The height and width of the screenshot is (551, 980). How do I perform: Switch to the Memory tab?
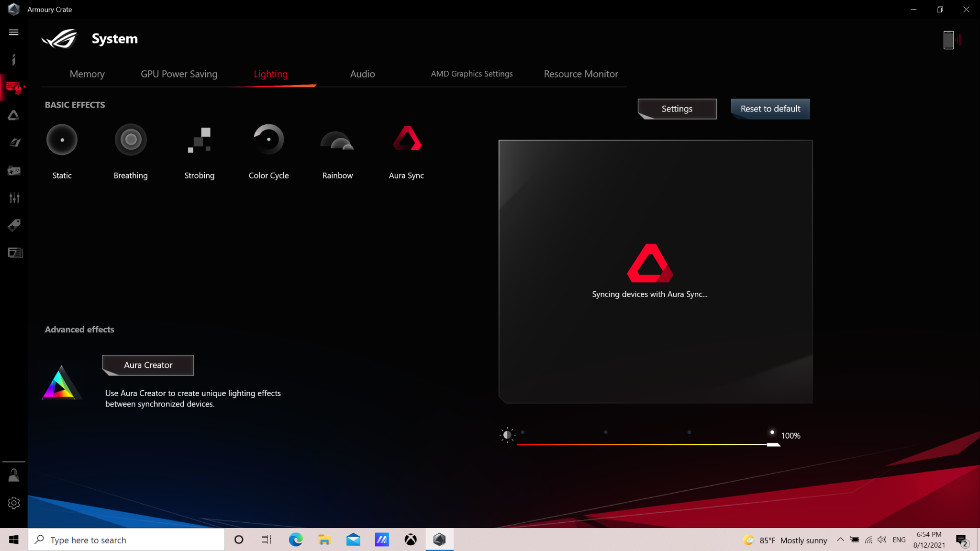pos(87,74)
